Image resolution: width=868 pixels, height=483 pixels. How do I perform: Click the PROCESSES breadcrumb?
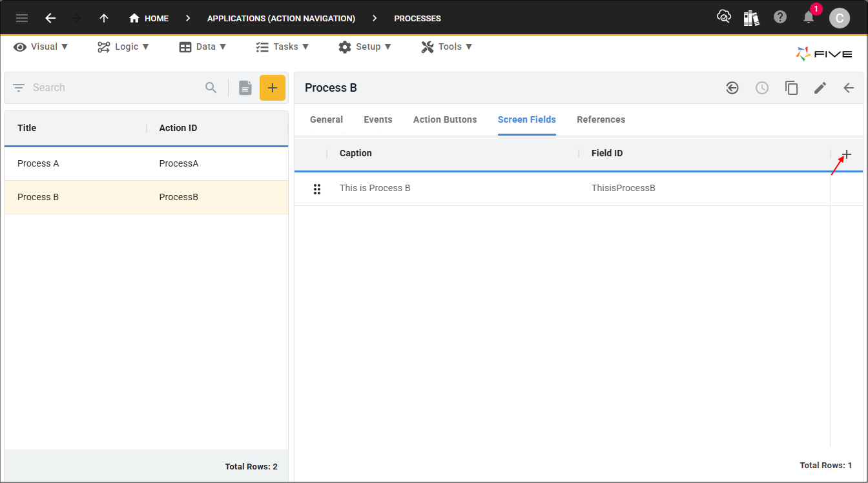(x=417, y=18)
